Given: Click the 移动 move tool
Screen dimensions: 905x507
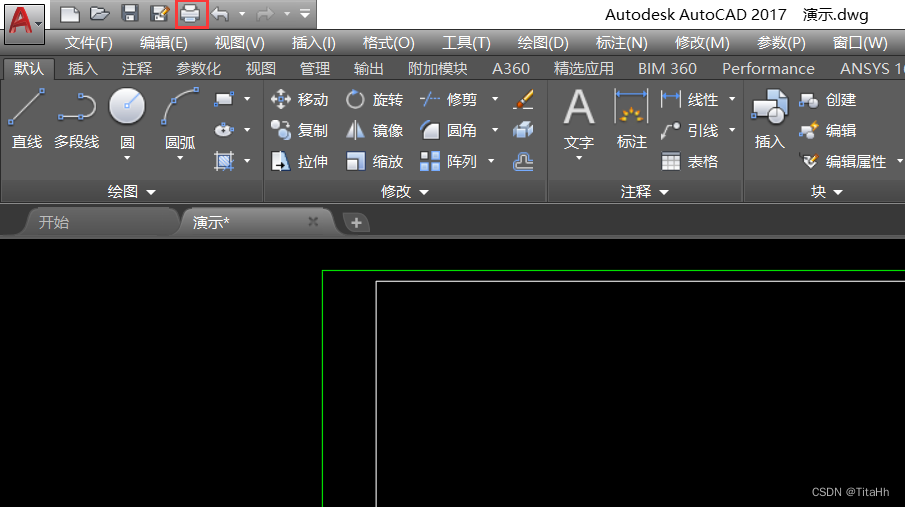Looking at the screenshot, I should tap(300, 99).
